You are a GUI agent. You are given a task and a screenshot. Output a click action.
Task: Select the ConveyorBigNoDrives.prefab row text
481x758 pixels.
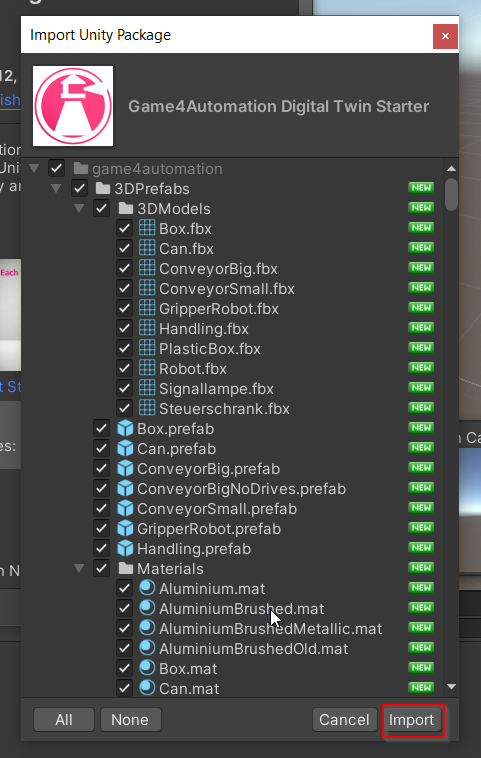[241, 489]
